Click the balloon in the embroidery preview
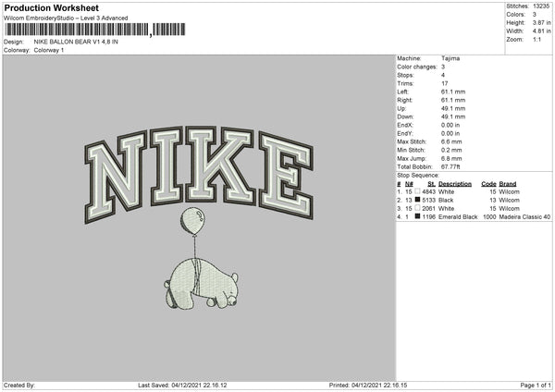The image size is (555, 392). pos(192,220)
